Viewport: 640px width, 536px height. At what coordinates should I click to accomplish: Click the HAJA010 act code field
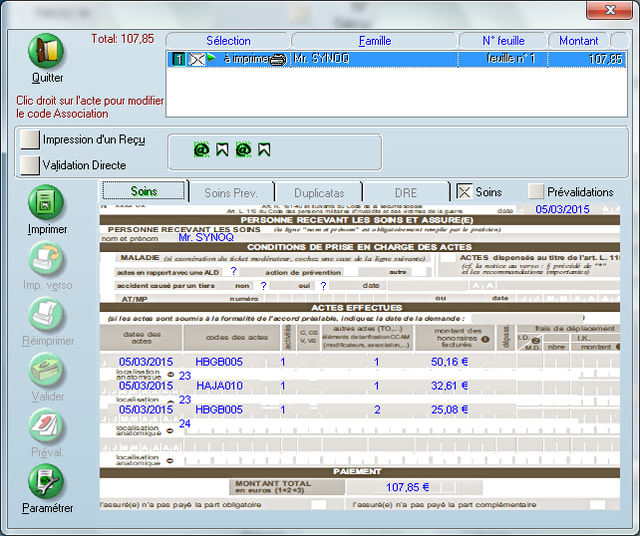click(x=219, y=385)
